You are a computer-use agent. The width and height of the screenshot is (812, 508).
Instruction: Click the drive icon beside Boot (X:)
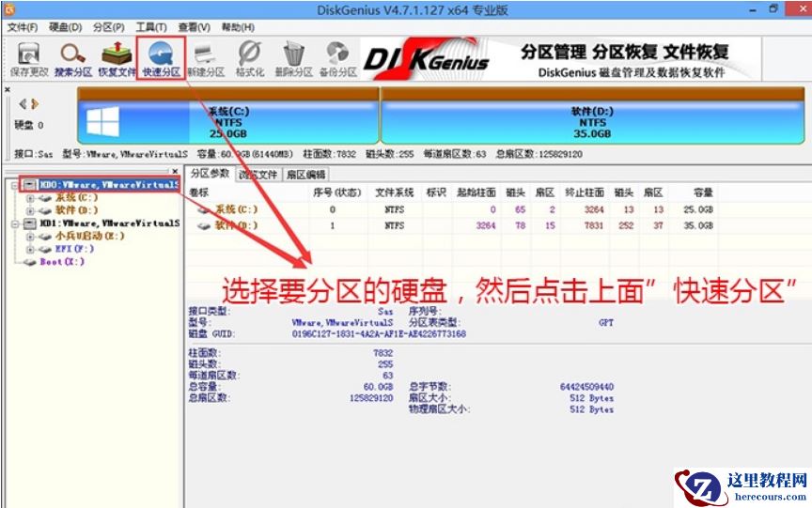pyautogui.click(x=31, y=262)
